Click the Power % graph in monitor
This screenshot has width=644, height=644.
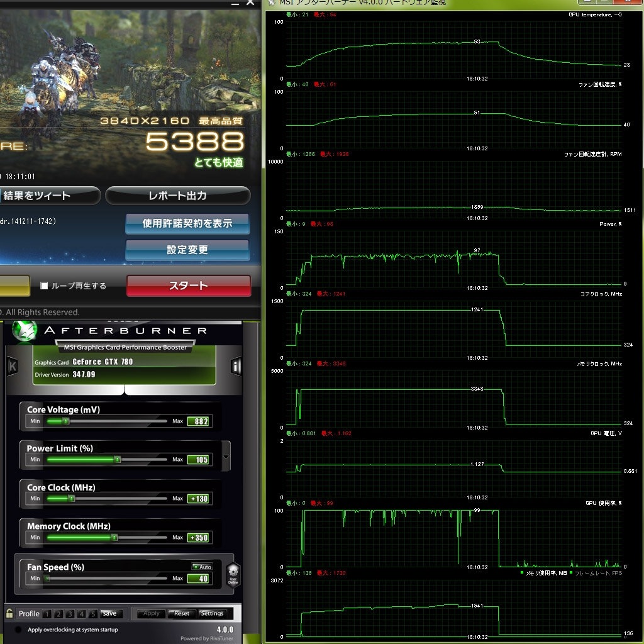[x=453, y=260]
